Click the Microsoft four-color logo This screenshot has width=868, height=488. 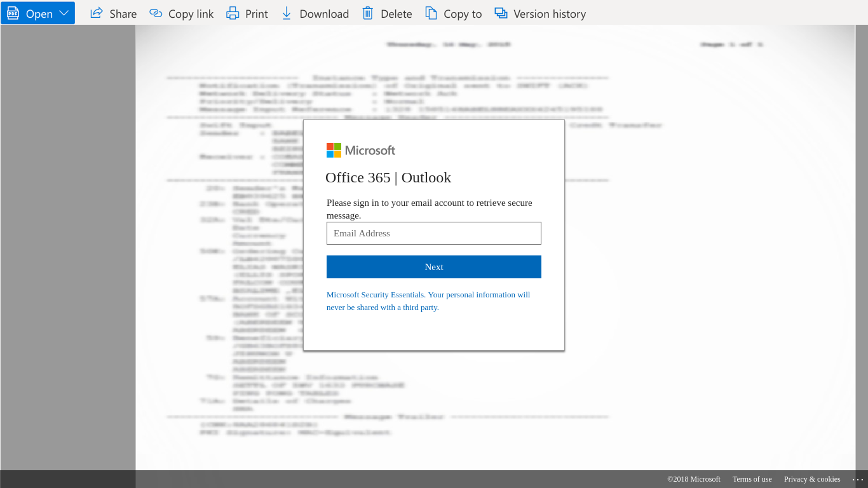coord(334,150)
